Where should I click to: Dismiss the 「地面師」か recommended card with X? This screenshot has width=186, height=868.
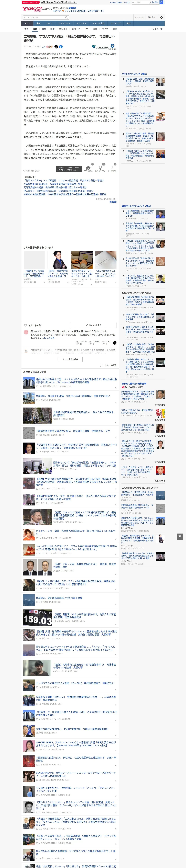[44, 282]
